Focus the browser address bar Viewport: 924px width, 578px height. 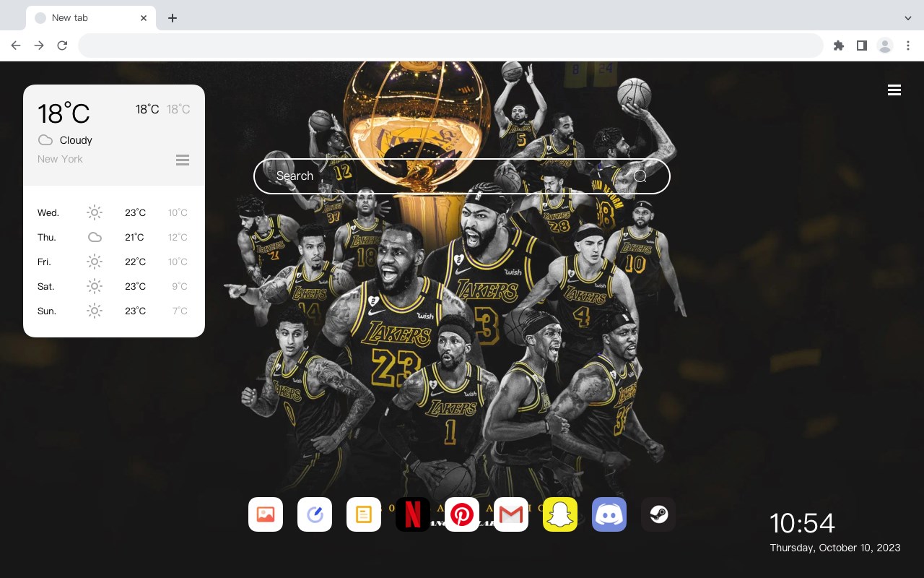coord(450,46)
